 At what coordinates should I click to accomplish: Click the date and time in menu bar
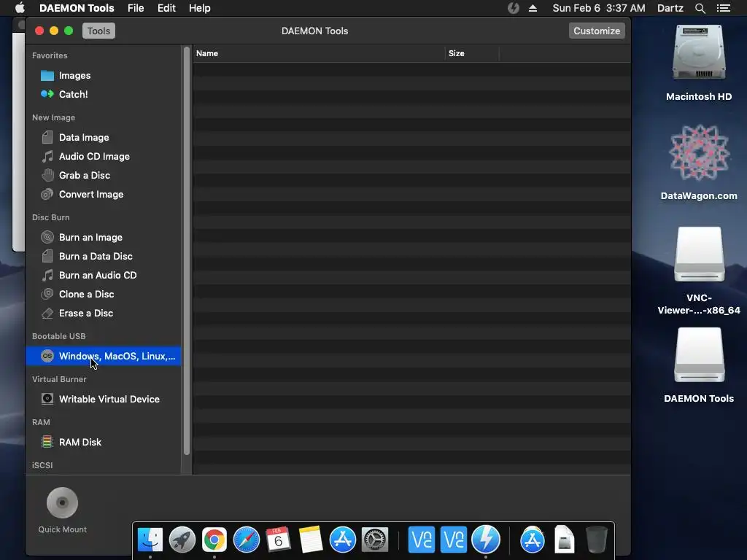click(x=599, y=8)
